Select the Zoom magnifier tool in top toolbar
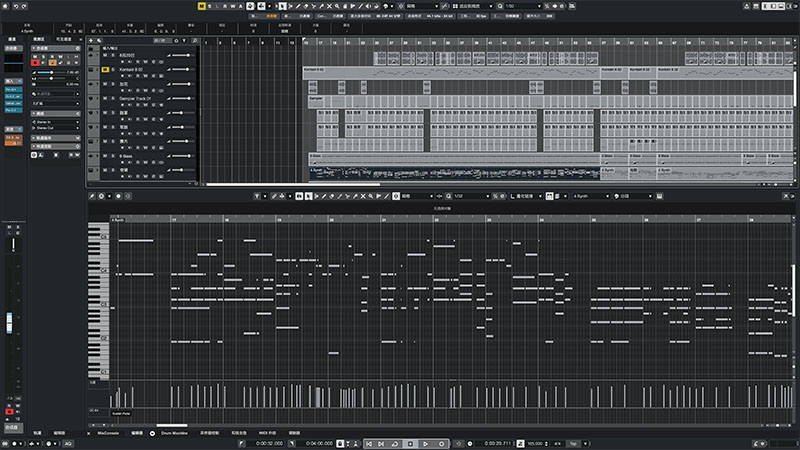The image size is (800, 450). click(x=337, y=6)
